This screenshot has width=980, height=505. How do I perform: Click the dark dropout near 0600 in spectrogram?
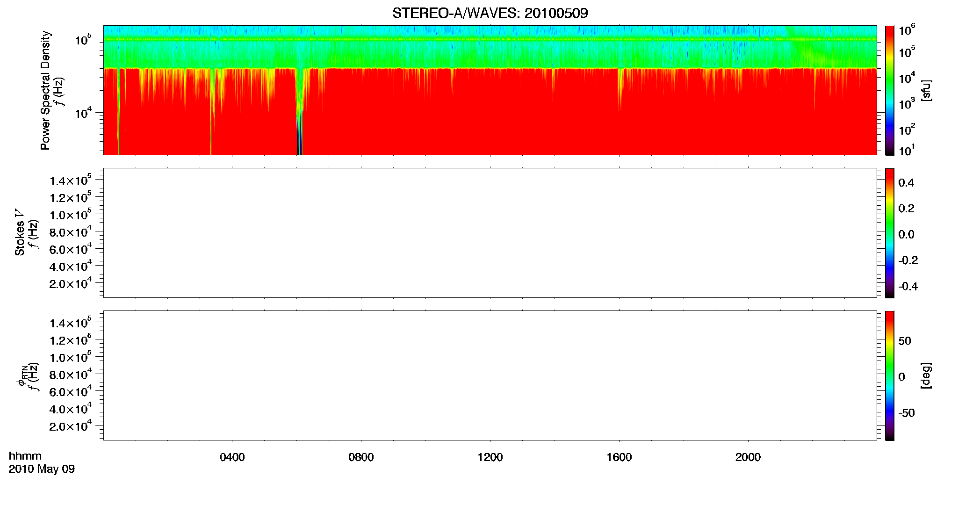[x=300, y=133]
